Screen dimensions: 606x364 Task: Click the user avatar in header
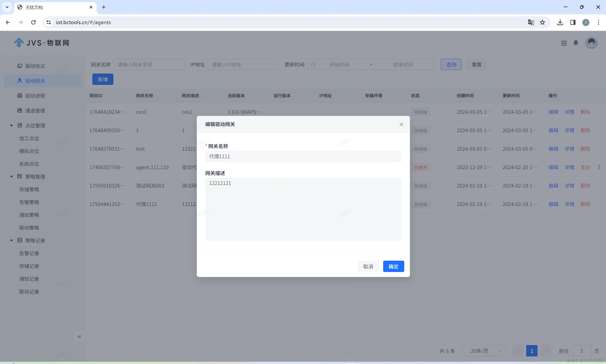click(x=591, y=43)
